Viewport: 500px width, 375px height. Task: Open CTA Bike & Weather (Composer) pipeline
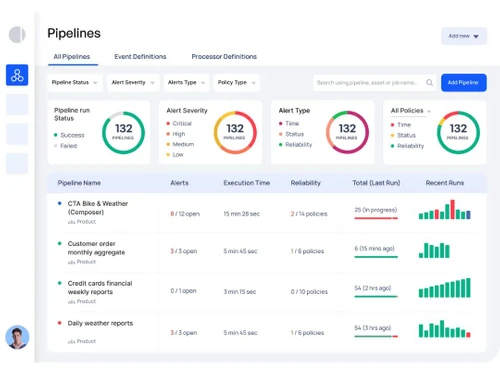[98, 208]
